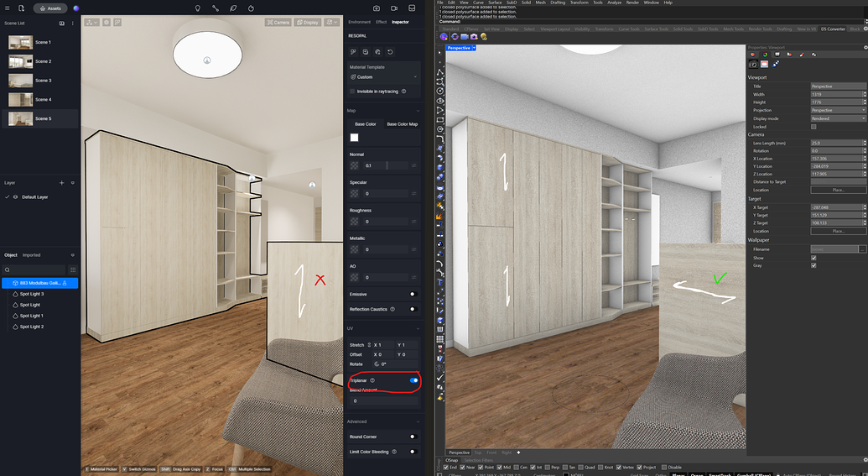Screen dimensions: 868x476
Task: Switch to the Effect tab
Action: (381, 22)
